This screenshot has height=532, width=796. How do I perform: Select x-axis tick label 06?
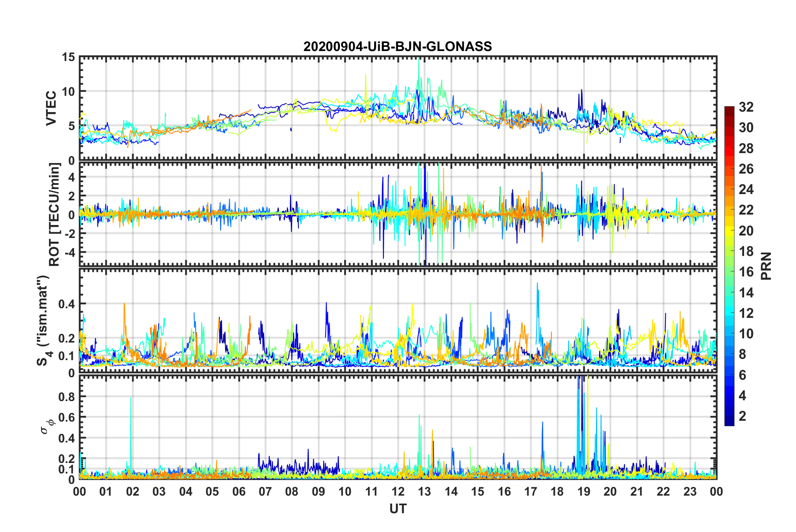pos(239,491)
